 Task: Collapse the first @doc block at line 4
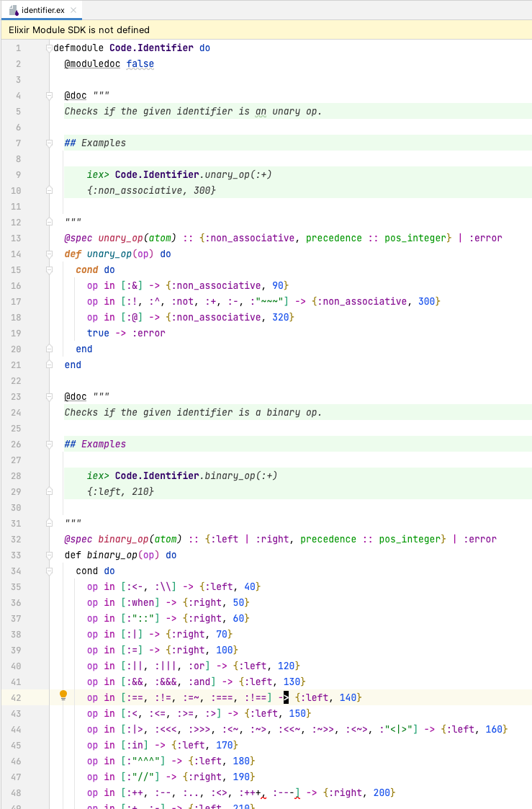point(50,95)
